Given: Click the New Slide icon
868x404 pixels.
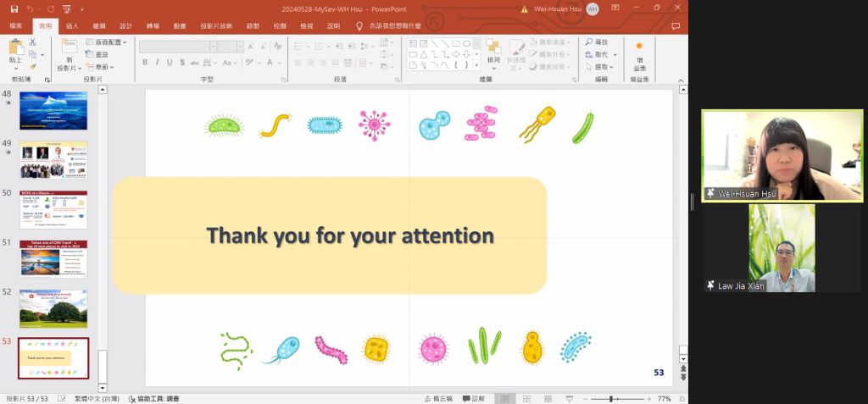Looking at the screenshot, I should 69,51.
